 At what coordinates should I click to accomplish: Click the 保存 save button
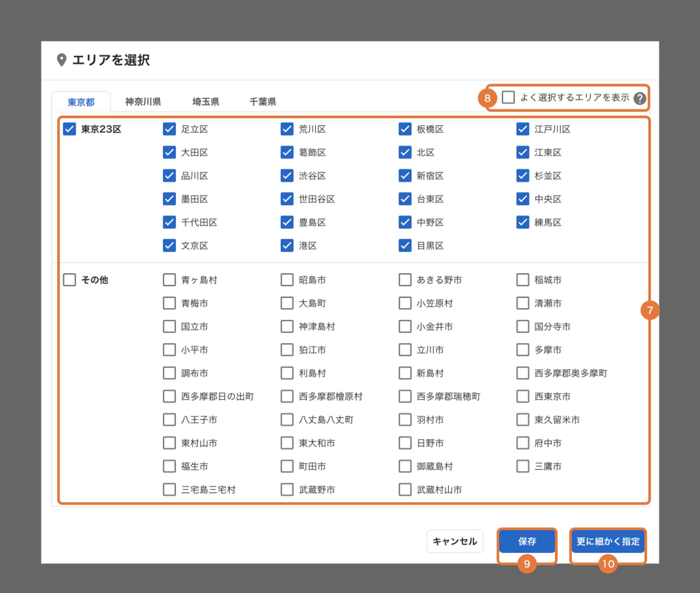(x=527, y=541)
